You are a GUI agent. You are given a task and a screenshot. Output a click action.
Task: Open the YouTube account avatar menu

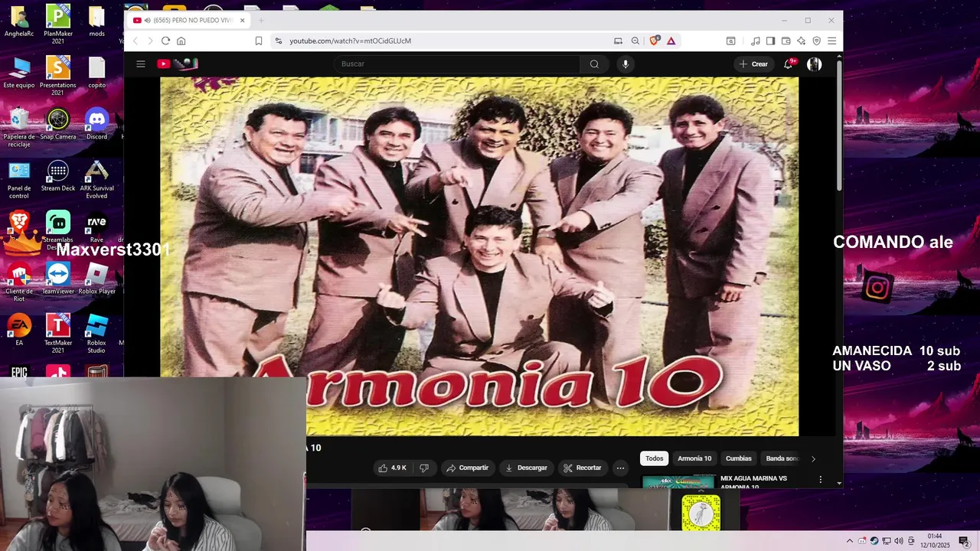coord(815,64)
